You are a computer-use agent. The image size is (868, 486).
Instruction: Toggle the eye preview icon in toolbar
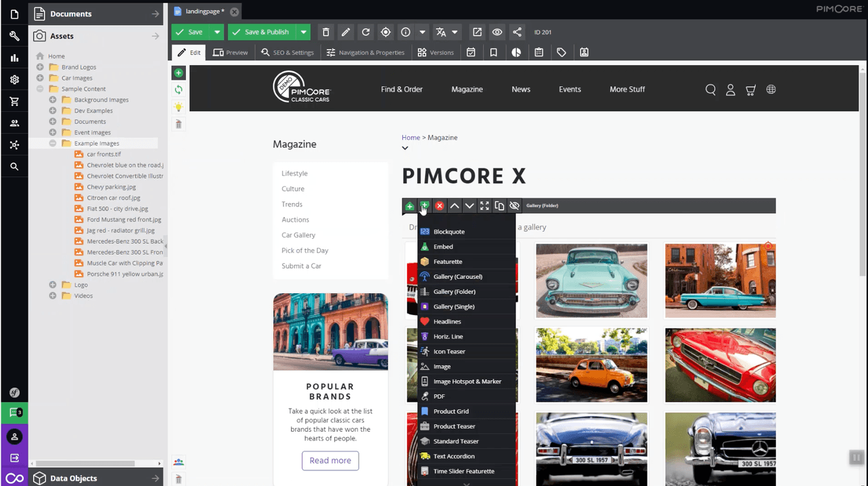pyautogui.click(x=497, y=32)
